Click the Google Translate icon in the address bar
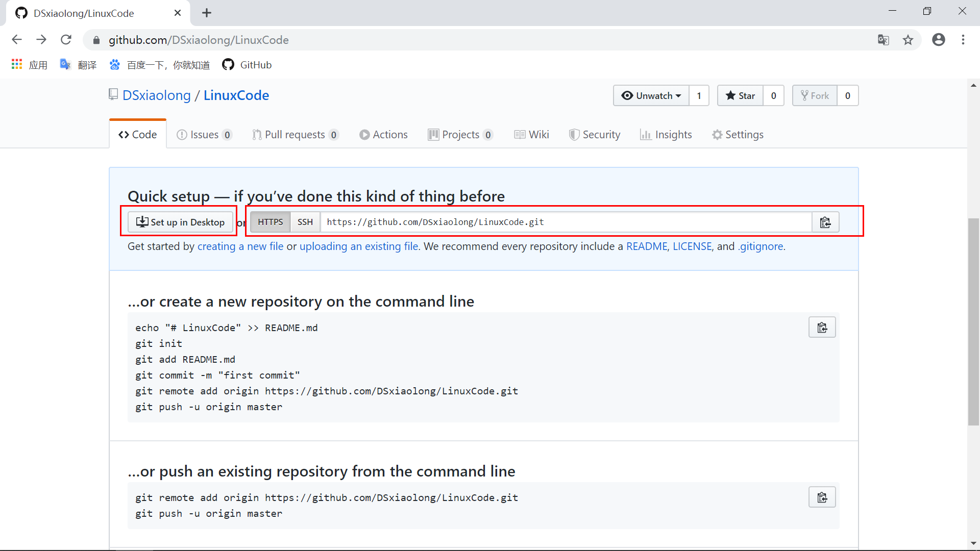Image resolution: width=980 pixels, height=551 pixels. pos(883,40)
